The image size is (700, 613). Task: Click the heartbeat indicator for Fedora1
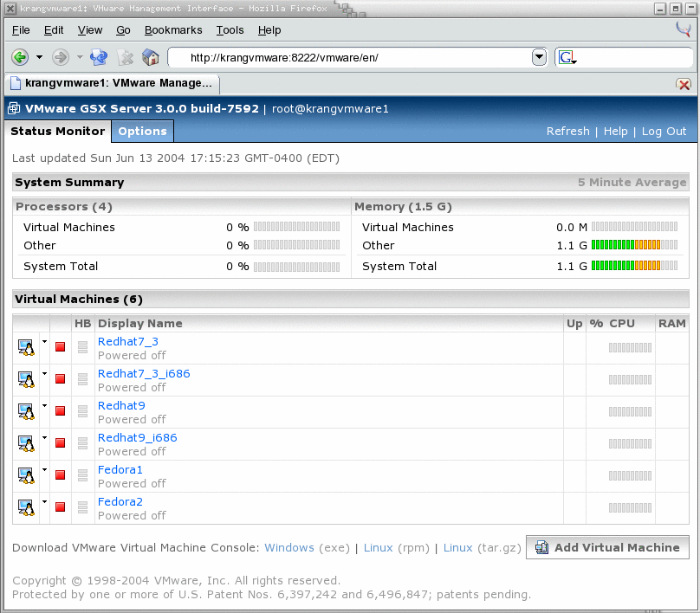coord(82,475)
